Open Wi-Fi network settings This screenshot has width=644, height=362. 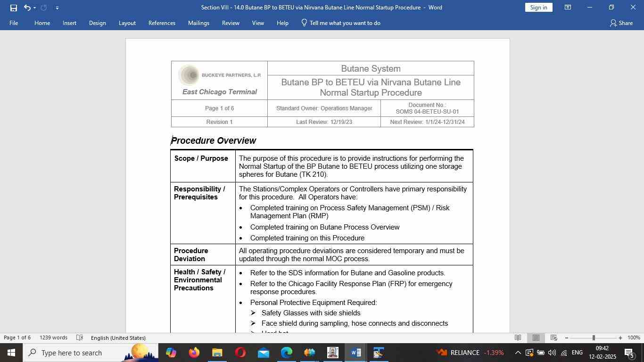564,353
